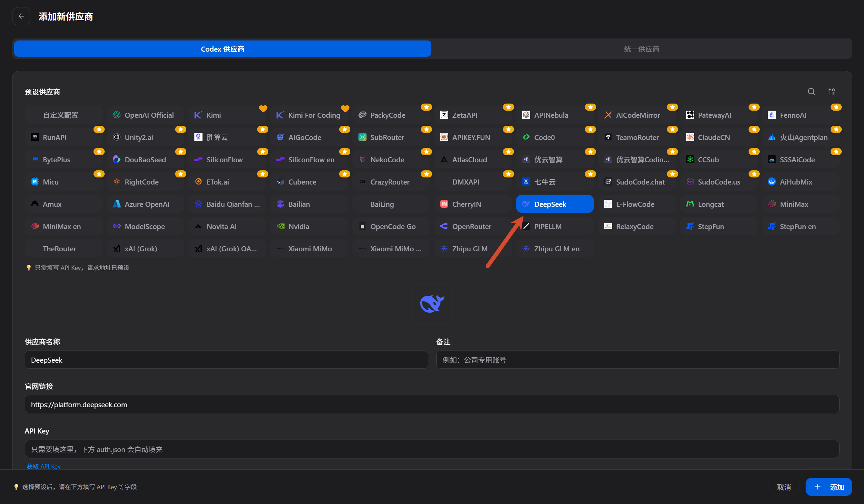Click the CCSub icon
The height and width of the screenshot is (504, 864).
(690, 160)
